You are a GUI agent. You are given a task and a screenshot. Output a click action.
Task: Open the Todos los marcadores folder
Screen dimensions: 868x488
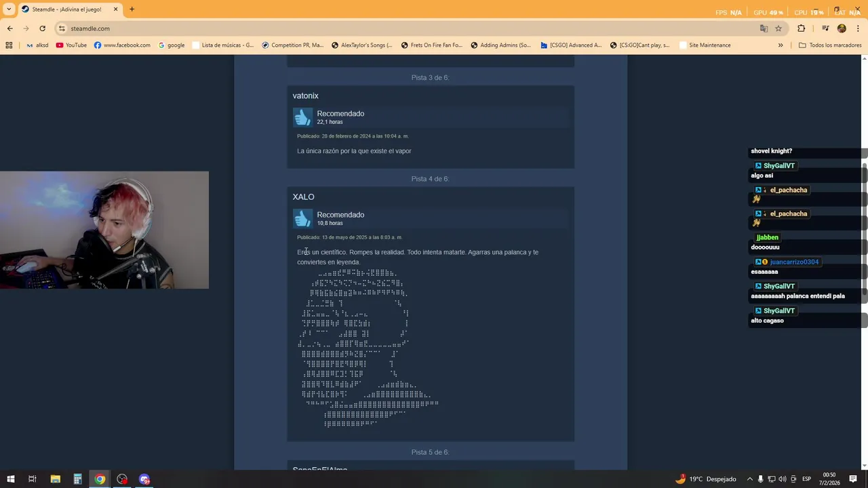pos(829,45)
